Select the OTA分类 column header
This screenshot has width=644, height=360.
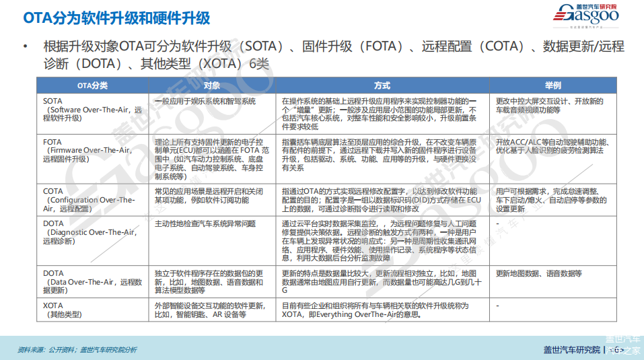pyautogui.click(x=93, y=85)
